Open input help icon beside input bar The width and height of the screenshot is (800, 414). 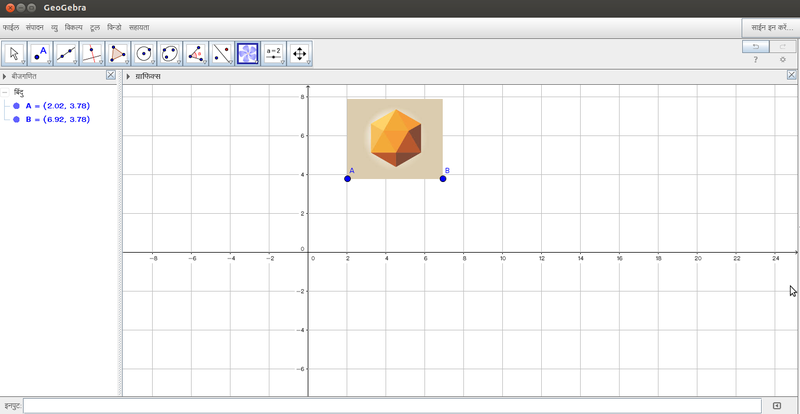pos(777,406)
